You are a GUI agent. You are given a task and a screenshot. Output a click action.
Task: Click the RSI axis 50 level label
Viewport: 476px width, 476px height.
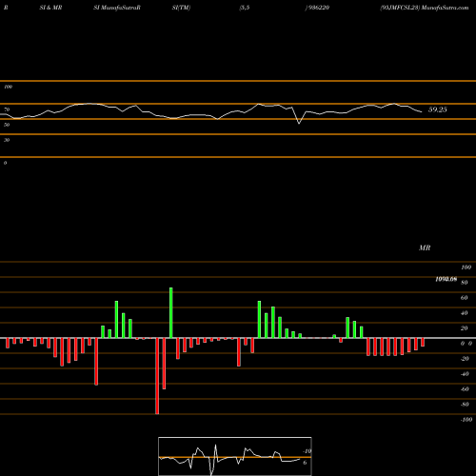point(7,125)
